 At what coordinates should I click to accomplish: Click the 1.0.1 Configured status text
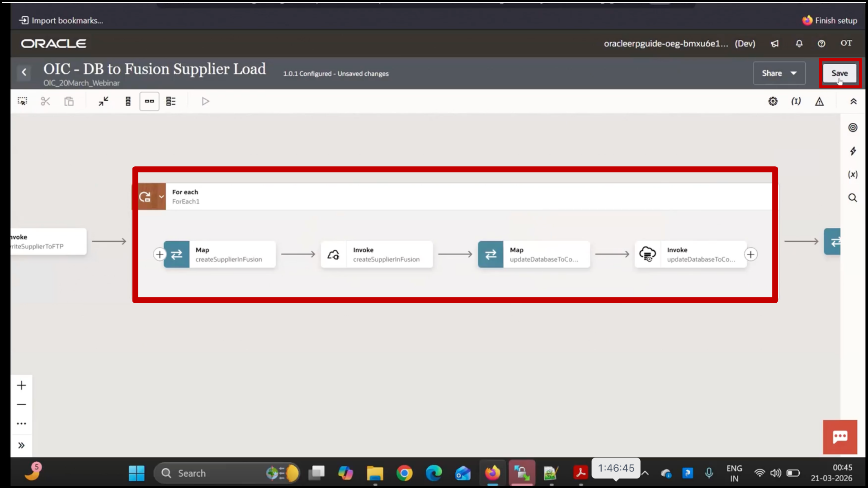click(x=336, y=74)
